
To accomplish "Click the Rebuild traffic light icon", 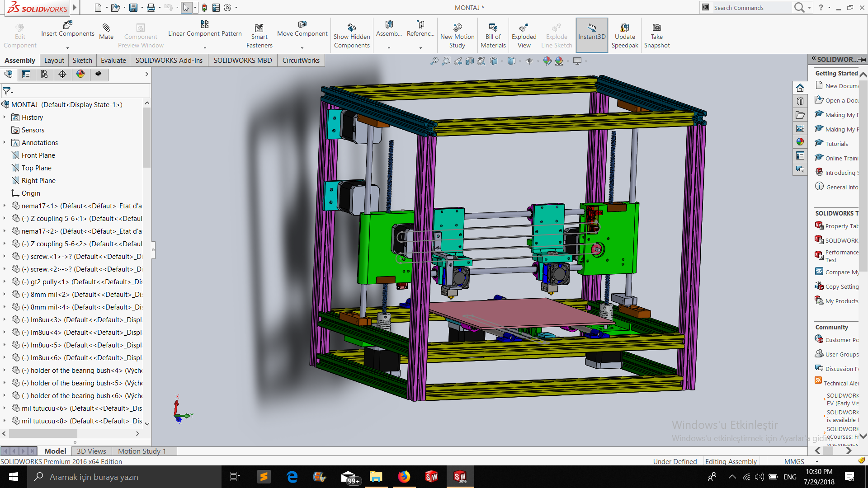I will click(x=204, y=8).
